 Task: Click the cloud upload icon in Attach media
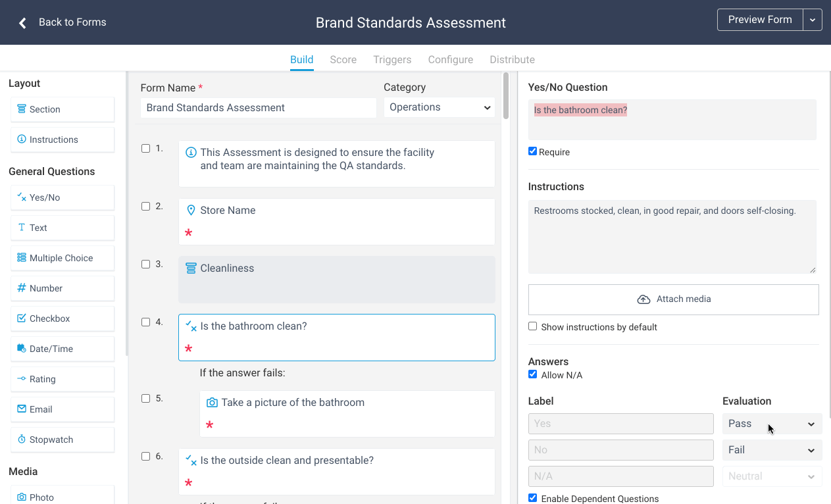coord(643,299)
